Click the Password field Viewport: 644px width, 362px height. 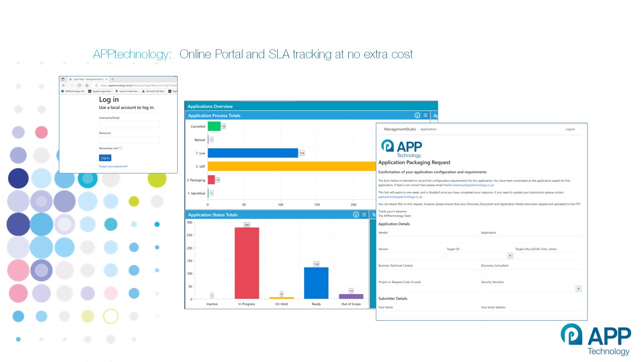[129, 140]
